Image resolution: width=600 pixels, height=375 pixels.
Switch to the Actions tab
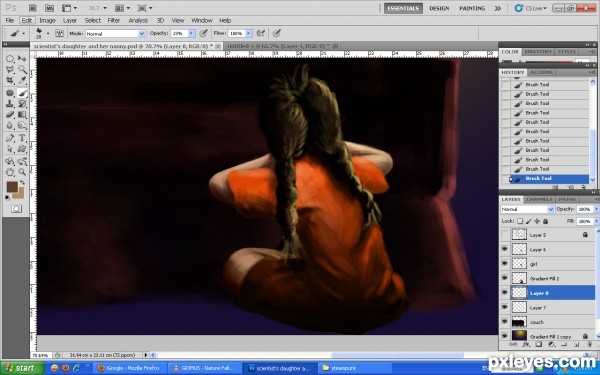tap(541, 72)
